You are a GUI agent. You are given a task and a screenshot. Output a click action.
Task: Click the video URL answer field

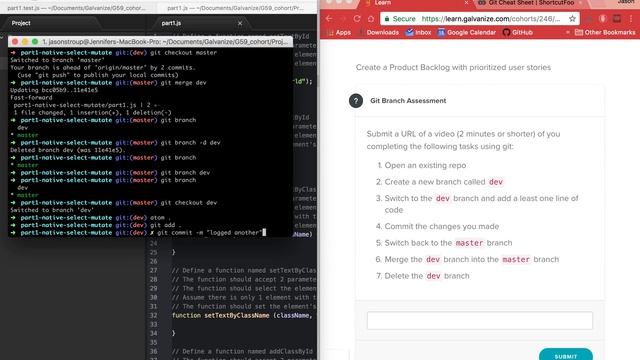click(480, 320)
